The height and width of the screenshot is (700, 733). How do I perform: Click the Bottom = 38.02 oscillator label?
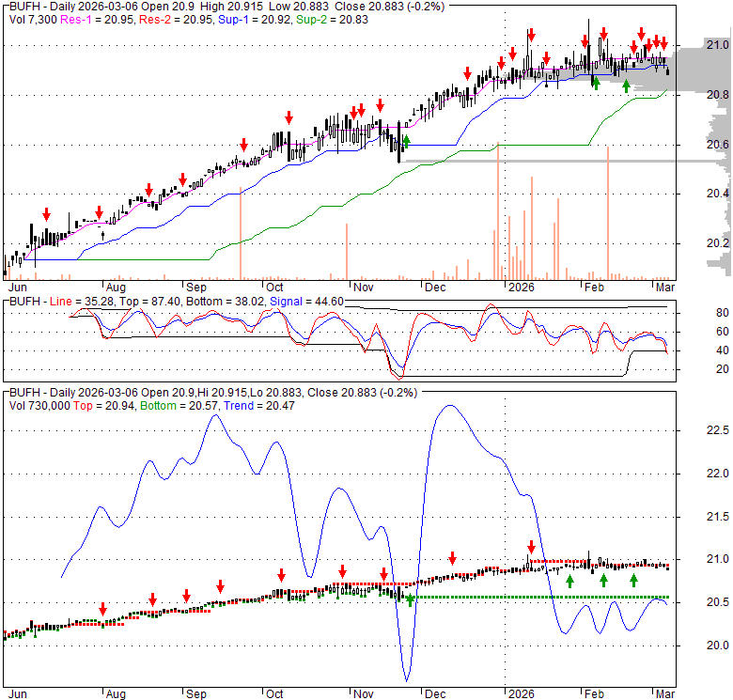[x=225, y=302]
